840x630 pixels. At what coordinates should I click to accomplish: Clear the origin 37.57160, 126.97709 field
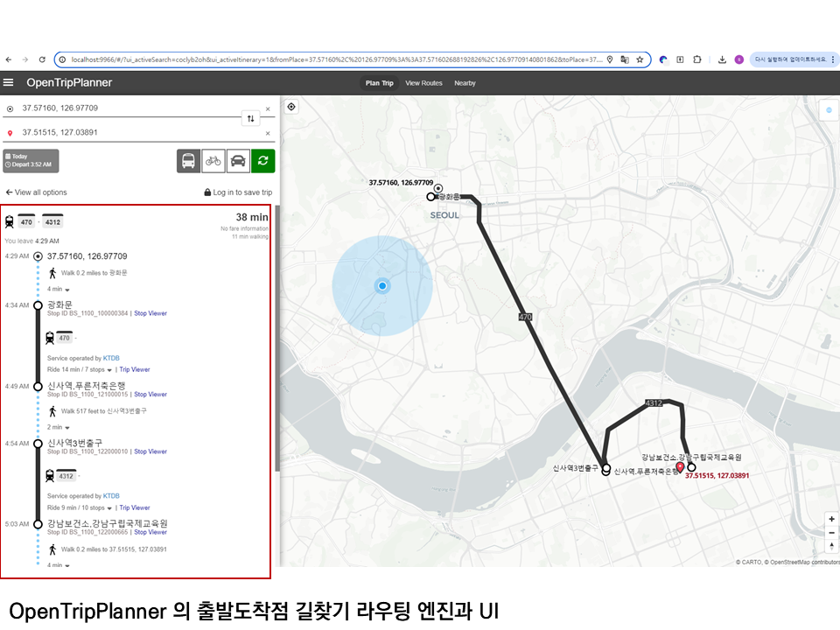coord(268,108)
